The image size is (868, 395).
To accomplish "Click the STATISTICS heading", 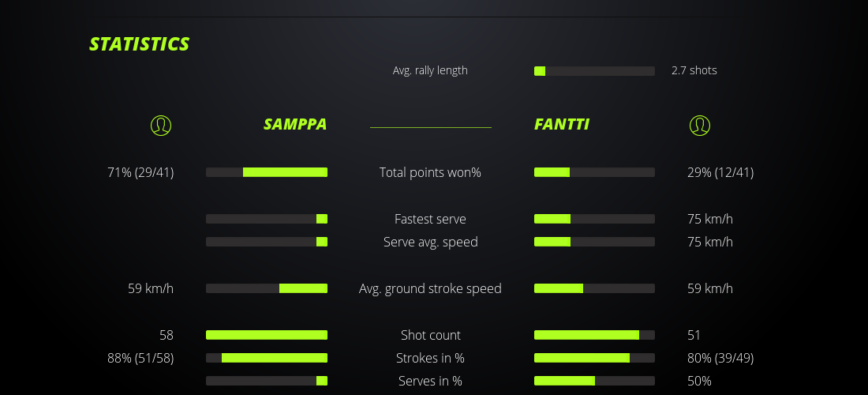I will (x=140, y=44).
